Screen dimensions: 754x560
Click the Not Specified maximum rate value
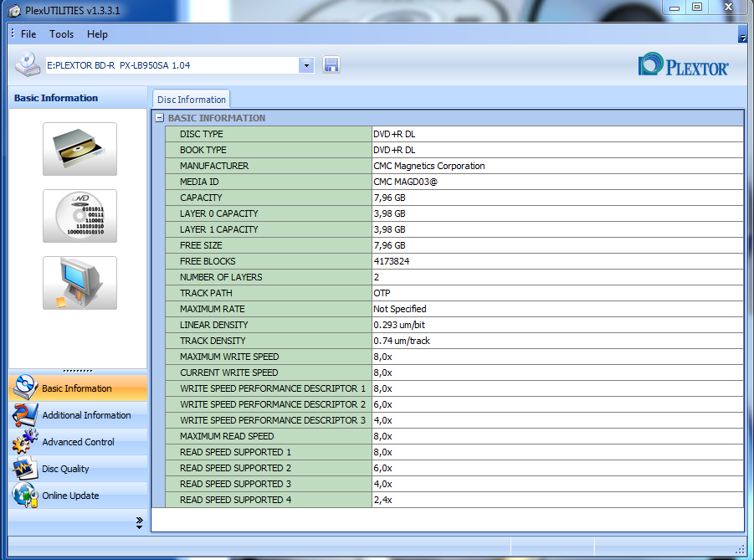(x=400, y=309)
